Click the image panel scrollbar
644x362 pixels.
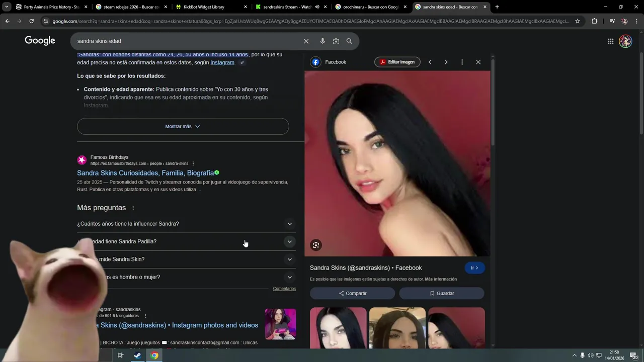(x=493, y=103)
